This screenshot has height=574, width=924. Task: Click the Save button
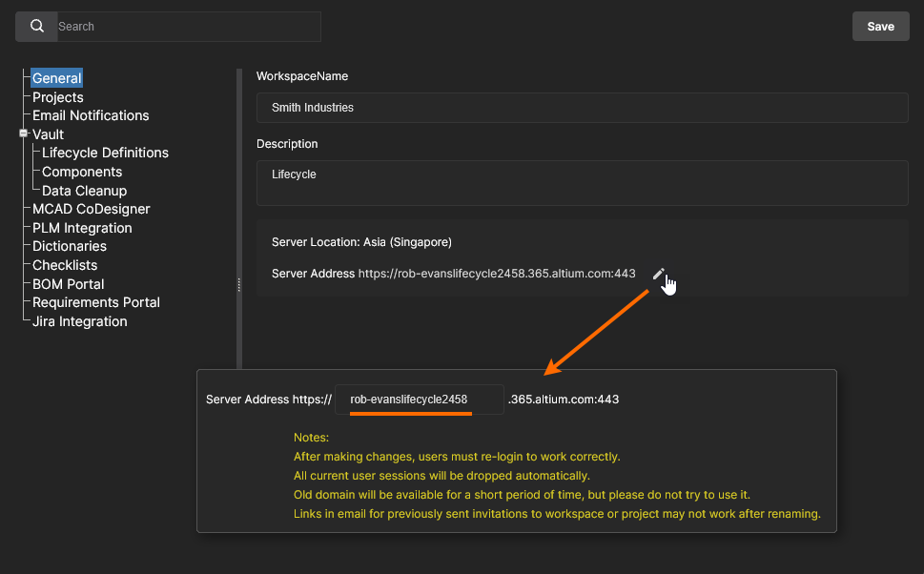point(880,27)
